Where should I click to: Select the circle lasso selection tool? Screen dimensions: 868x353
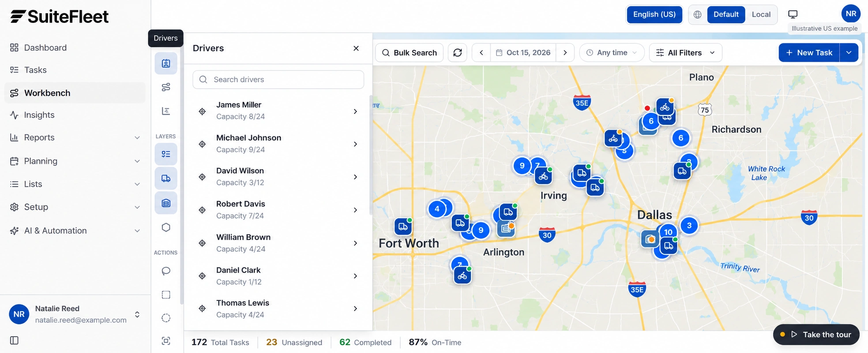pyautogui.click(x=166, y=318)
